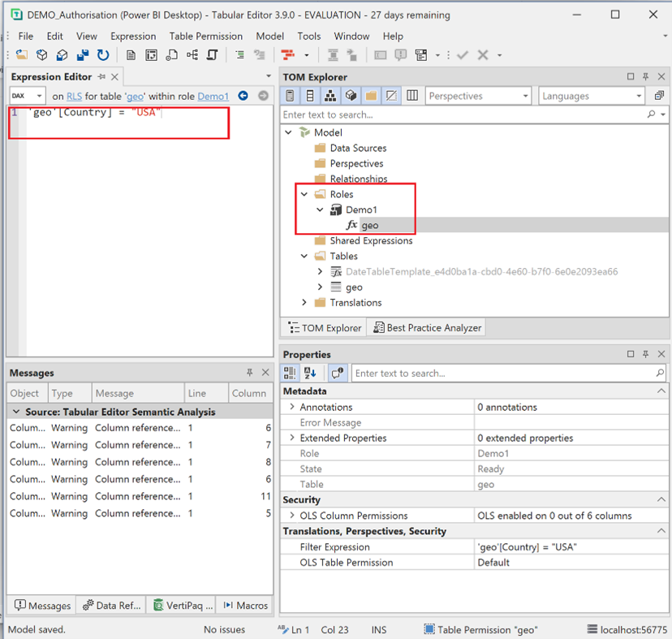Click the Filter Expression value cell

point(571,546)
